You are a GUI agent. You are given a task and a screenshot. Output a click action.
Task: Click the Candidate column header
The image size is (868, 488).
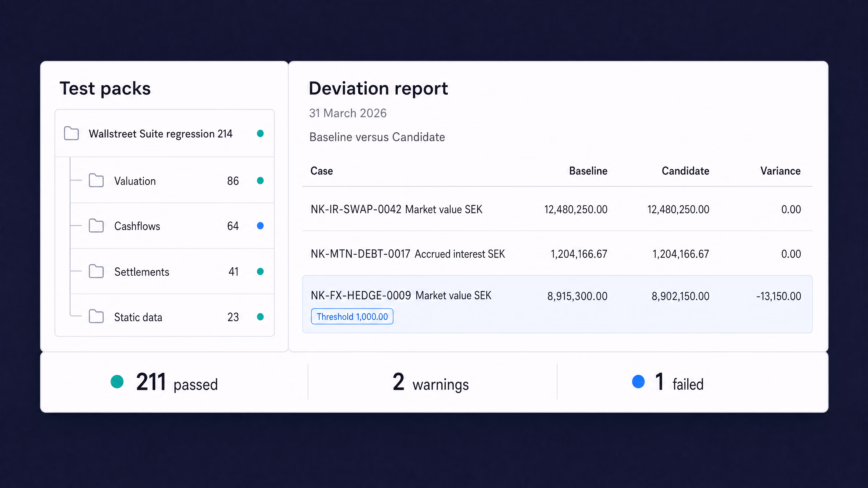pyautogui.click(x=685, y=171)
